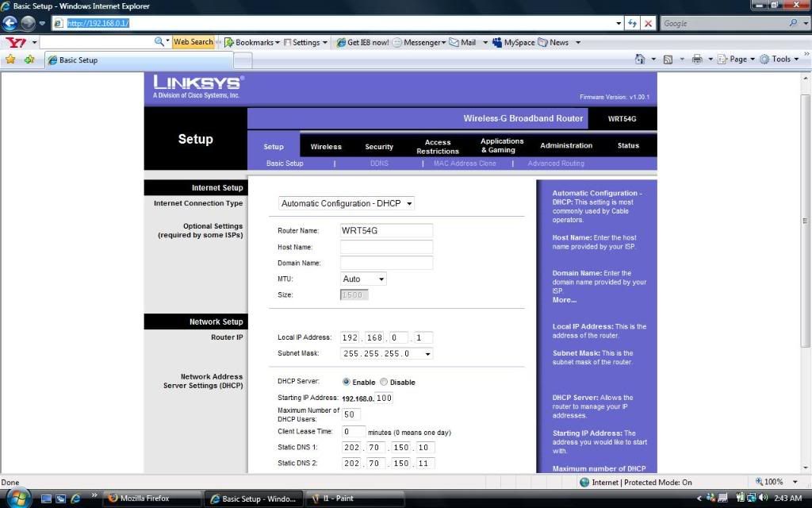
Task: Open the Page menu dropdown
Action: [737, 59]
